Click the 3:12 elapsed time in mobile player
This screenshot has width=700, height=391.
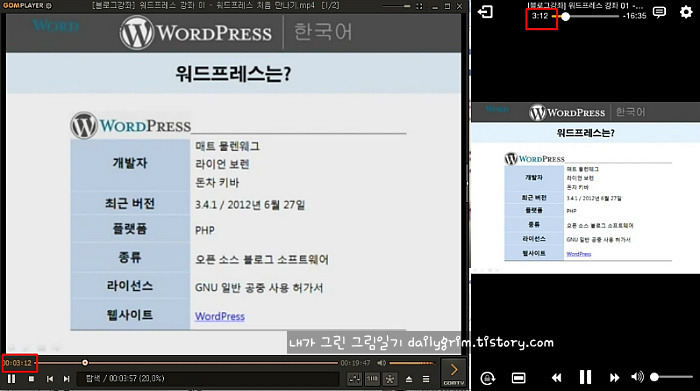[x=540, y=16]
